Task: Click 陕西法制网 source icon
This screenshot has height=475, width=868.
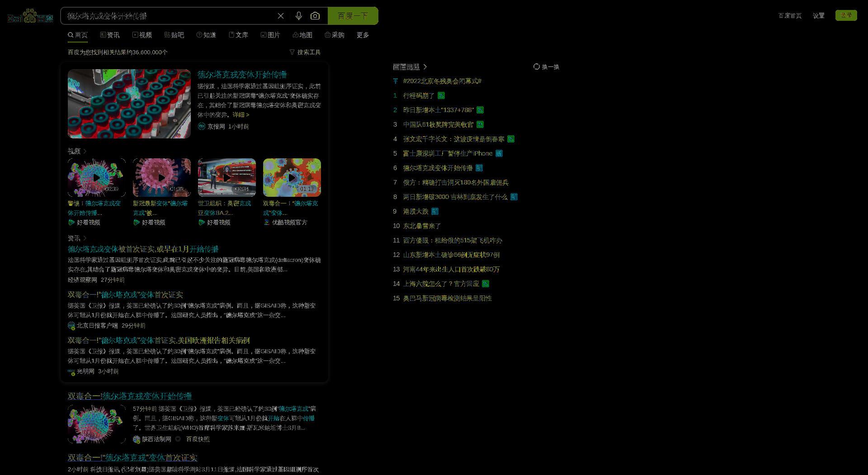Action: pyautogui.click(x=137, y=439)
